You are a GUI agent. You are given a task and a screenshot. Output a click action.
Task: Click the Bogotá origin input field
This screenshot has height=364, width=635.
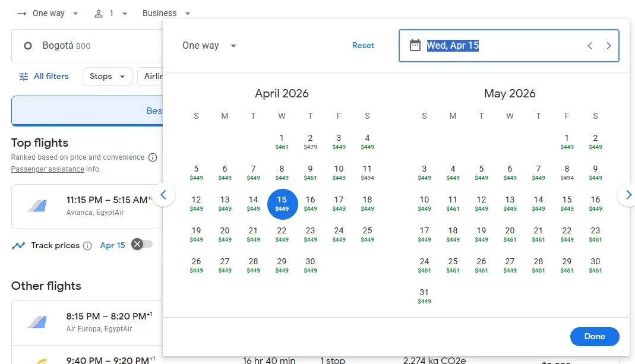(86, 46)
